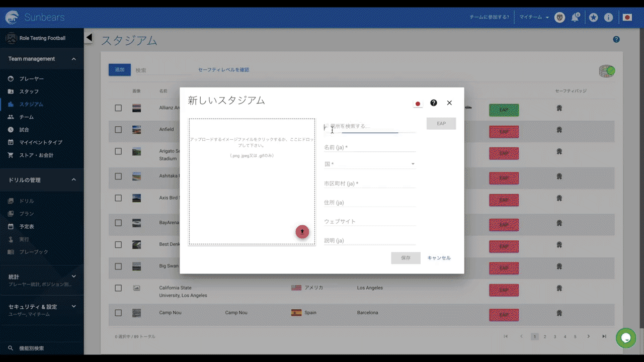The width and height of the screenshot is (644, 362).
Task: Select the プレーヤー (Players) sidebar icon
Action: click(12, 78)
